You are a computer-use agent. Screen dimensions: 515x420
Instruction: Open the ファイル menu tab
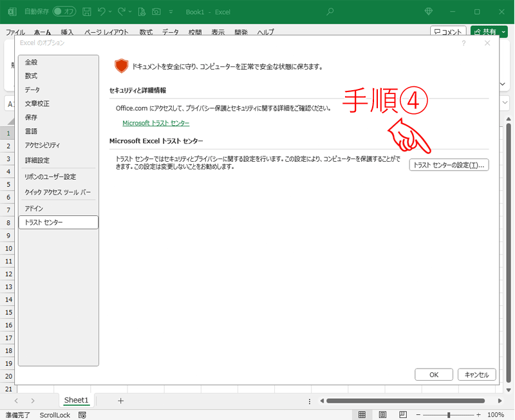tap(15, 32)
